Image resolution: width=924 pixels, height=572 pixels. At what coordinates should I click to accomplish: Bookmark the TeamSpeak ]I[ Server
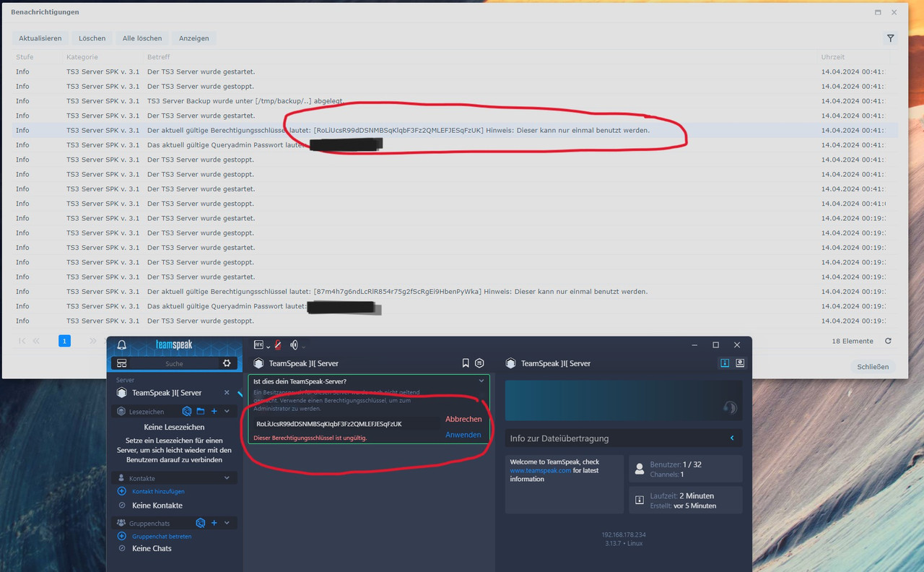click(x=466, y=363)
